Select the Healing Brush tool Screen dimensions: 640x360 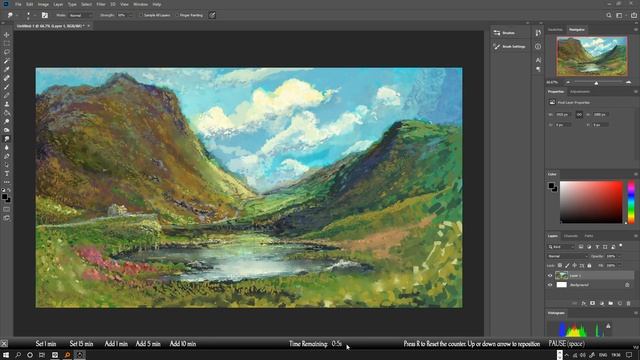point(7,78)
